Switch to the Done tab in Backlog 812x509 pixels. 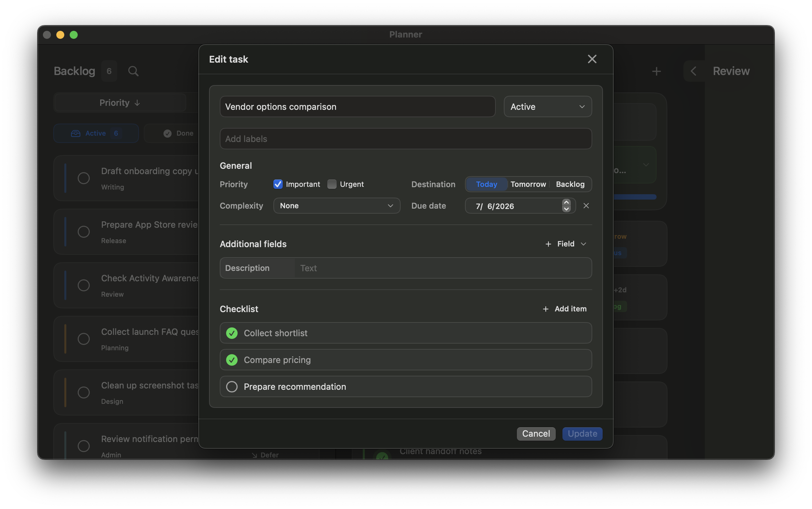(x=172, y=133)
